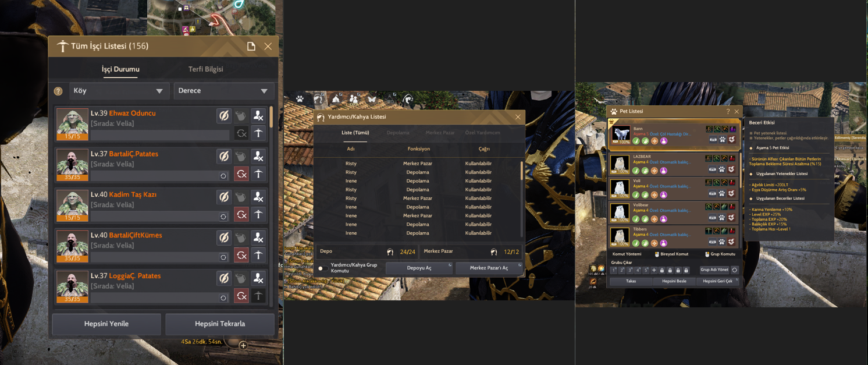The width and height of the screenshot is (868, 365).
Task: Click tent camp icon above maid list
Action: (x=336, y=99)
